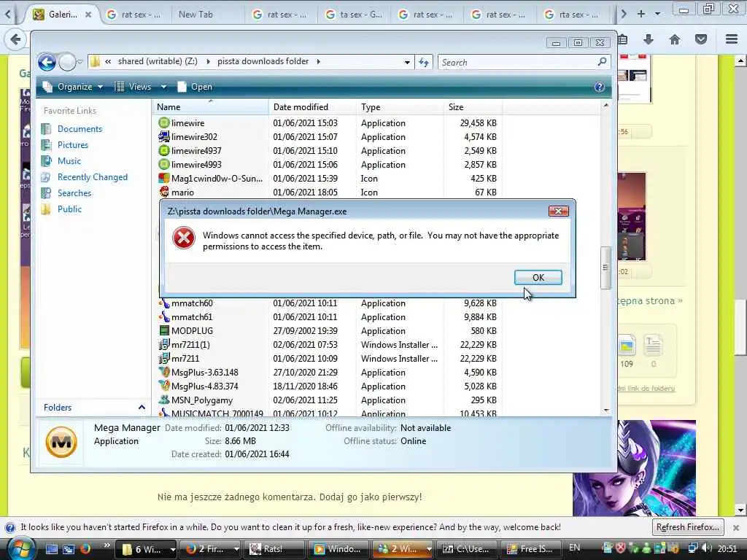
Task: Sort files by the Name column
Action: point(210,107)
